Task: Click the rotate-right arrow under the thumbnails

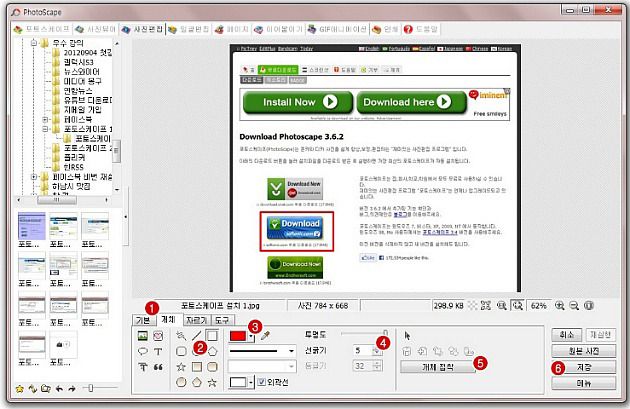Action: pos(72,389)
